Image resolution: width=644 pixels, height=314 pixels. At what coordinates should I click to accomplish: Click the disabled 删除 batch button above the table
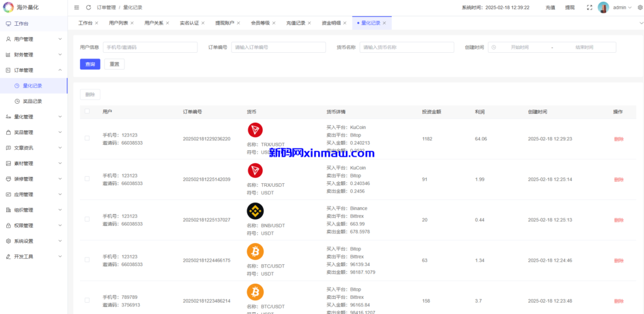point(90,94)
